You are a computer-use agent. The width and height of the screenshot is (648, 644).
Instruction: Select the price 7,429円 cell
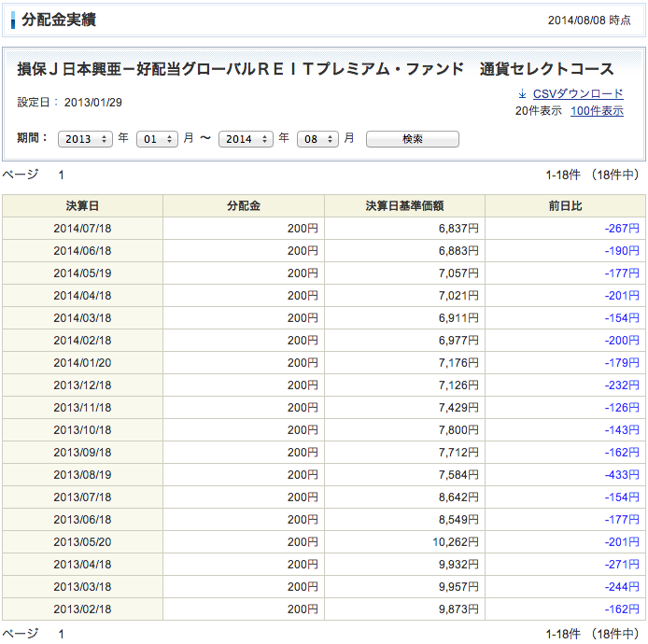(404, 408)
